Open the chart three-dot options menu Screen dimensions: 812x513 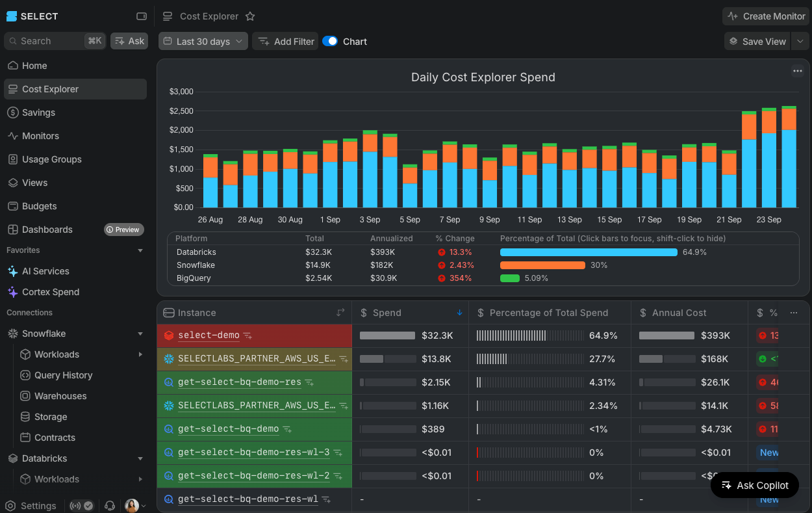point(798,71)
